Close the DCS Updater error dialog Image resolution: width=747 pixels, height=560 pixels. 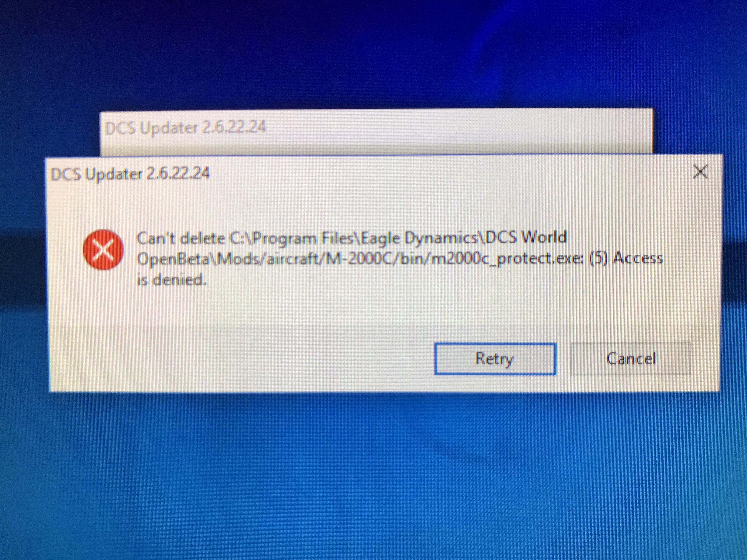tap(700, 172)
